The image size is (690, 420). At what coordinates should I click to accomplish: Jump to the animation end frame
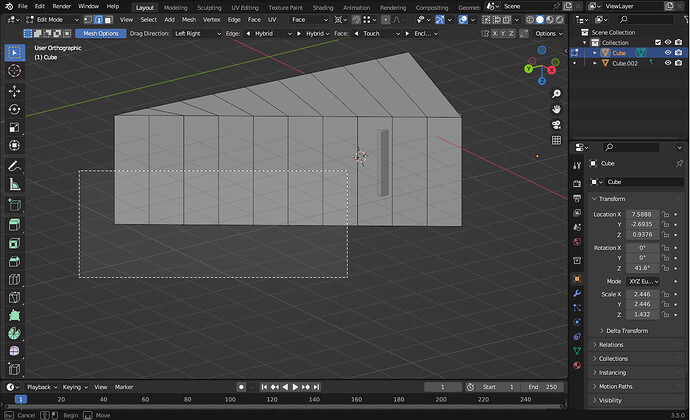(316, 387)
